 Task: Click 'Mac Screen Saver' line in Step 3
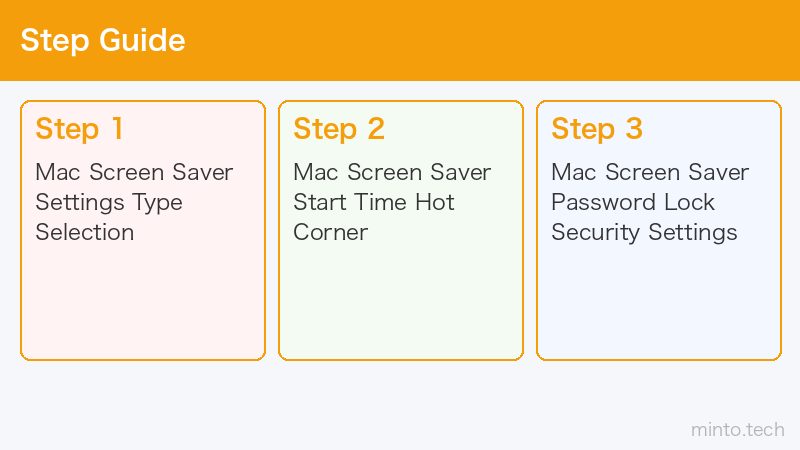tap(650, 172)
